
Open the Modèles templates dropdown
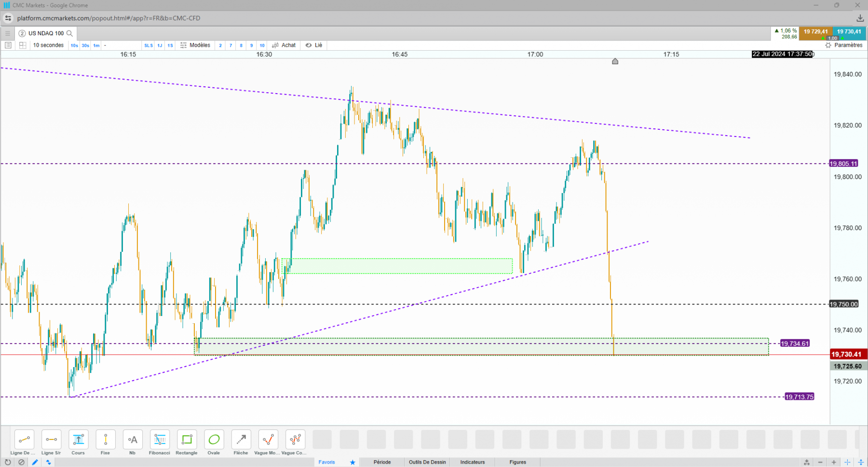click(x=195, y=45)
